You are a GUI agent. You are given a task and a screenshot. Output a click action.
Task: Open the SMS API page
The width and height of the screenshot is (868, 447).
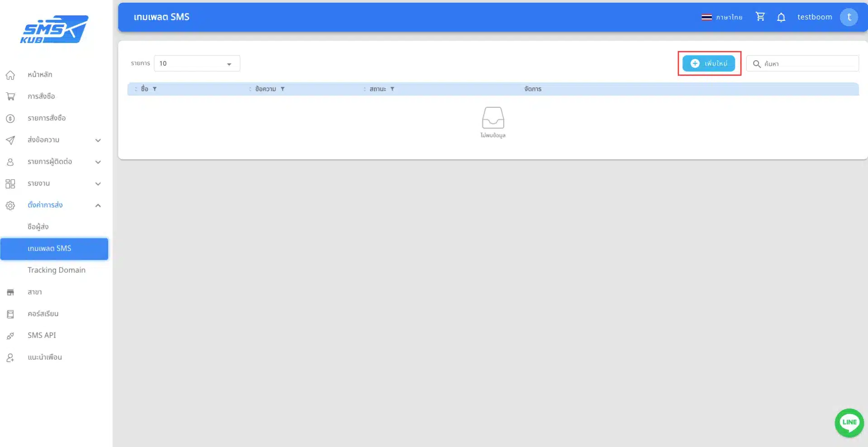tap(42, 335)
